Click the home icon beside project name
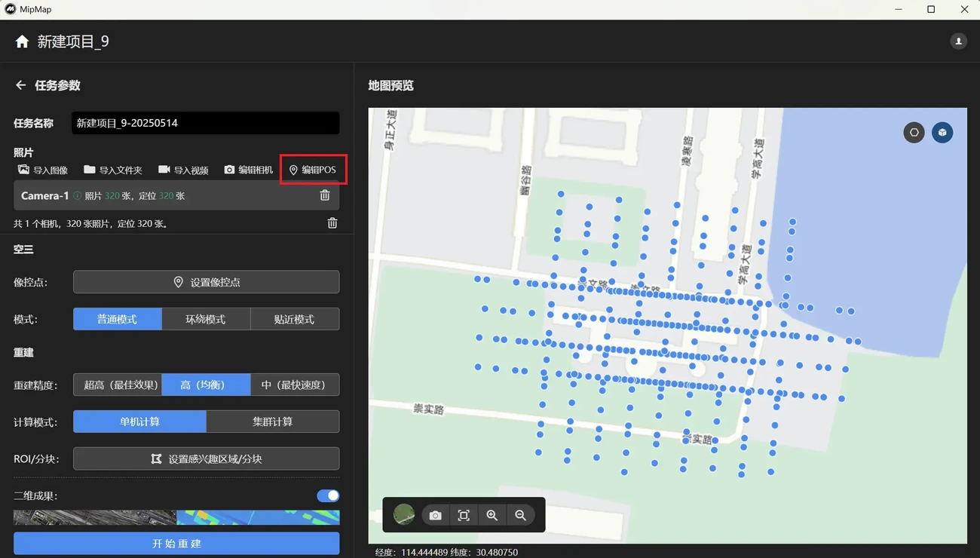This screenshot has height=558, width=980. (22, 41)
